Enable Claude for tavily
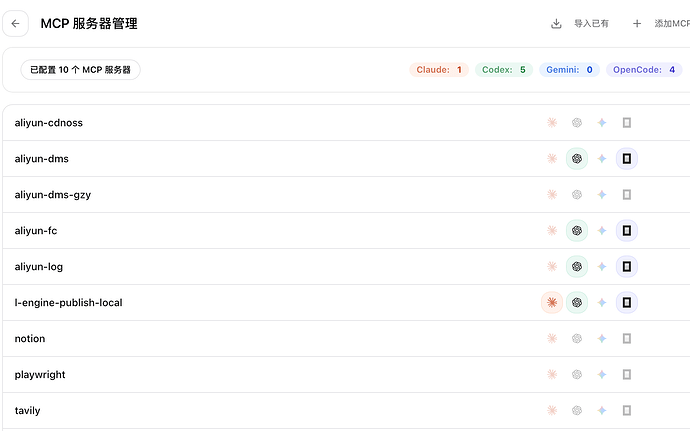 point(552,411)
